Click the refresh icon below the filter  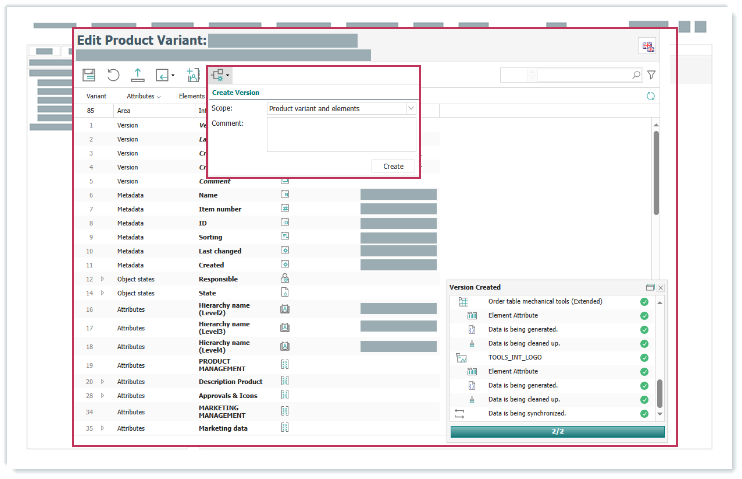[651, 96]
